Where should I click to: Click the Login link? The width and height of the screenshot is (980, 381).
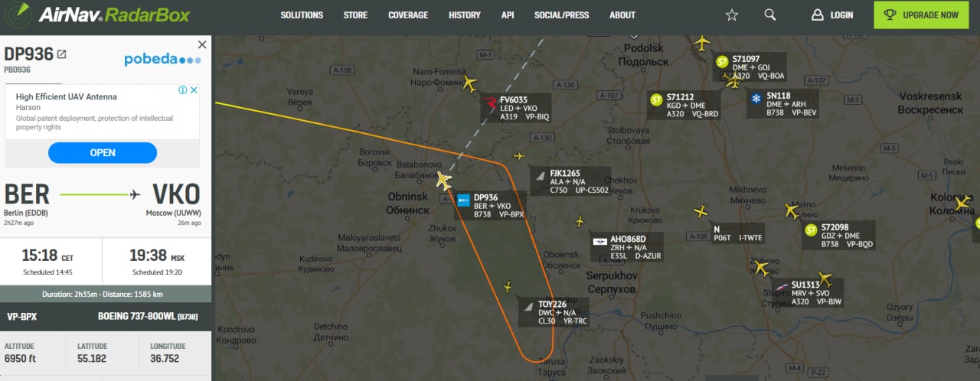832,15
